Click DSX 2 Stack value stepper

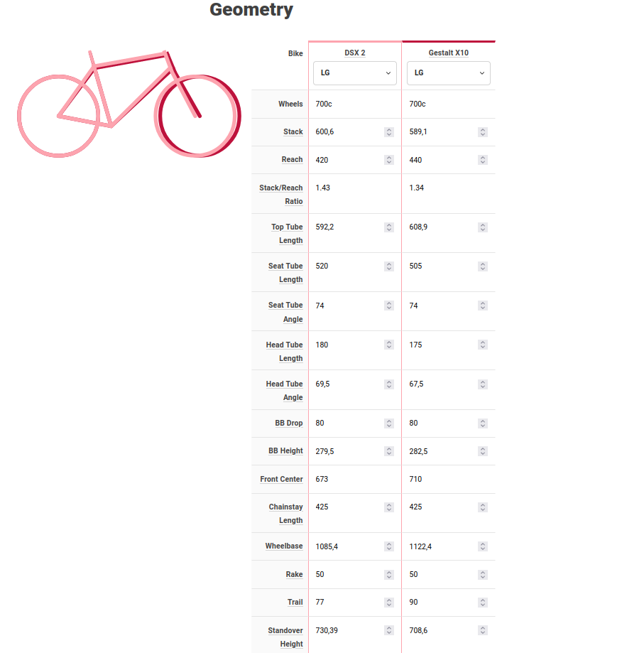pos(389,132)
